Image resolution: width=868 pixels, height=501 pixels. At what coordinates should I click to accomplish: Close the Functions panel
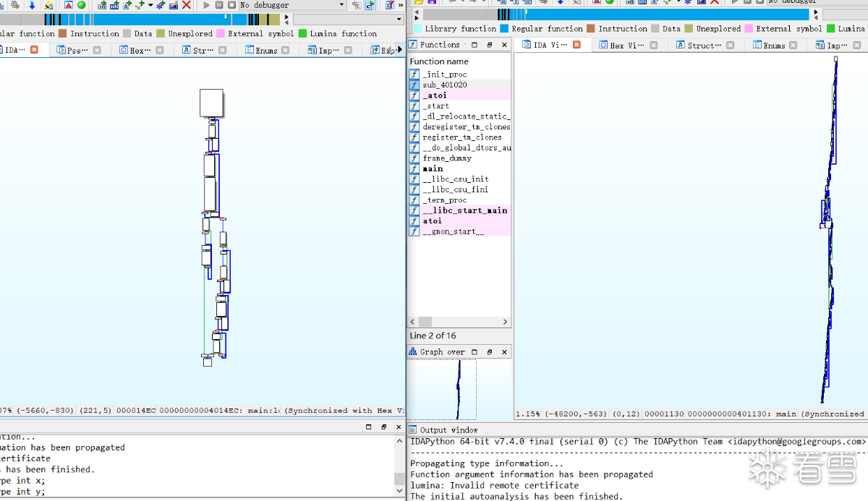click(504, 45)
